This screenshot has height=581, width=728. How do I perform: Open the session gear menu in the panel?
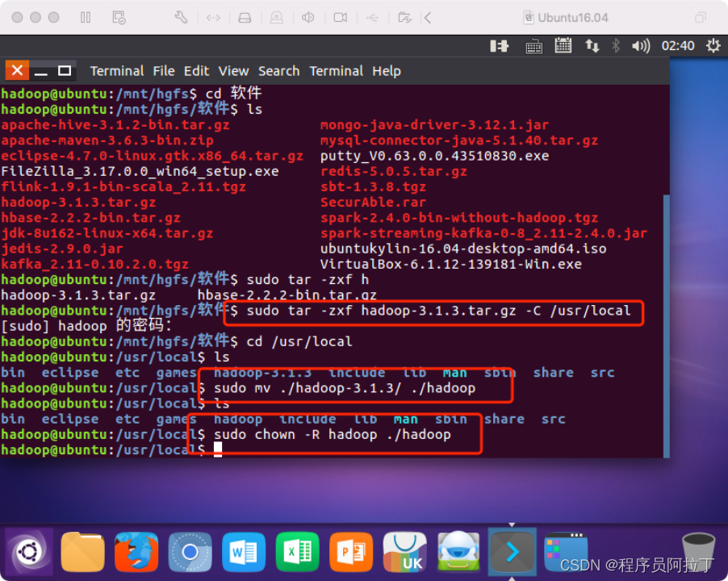(712, 46)
